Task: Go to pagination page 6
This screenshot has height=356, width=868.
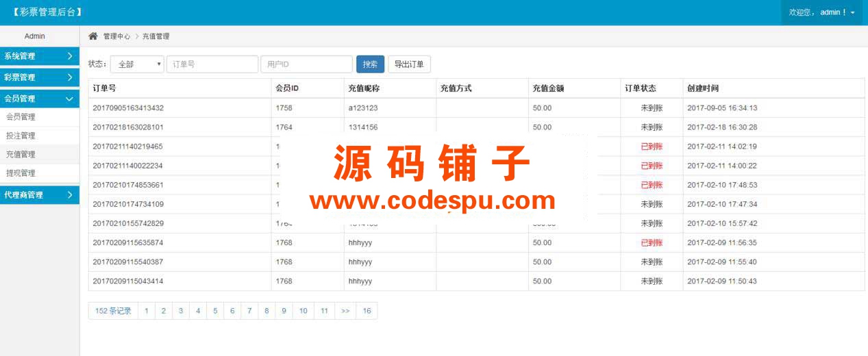Action: pyautogui.click(x=232, y=311)
